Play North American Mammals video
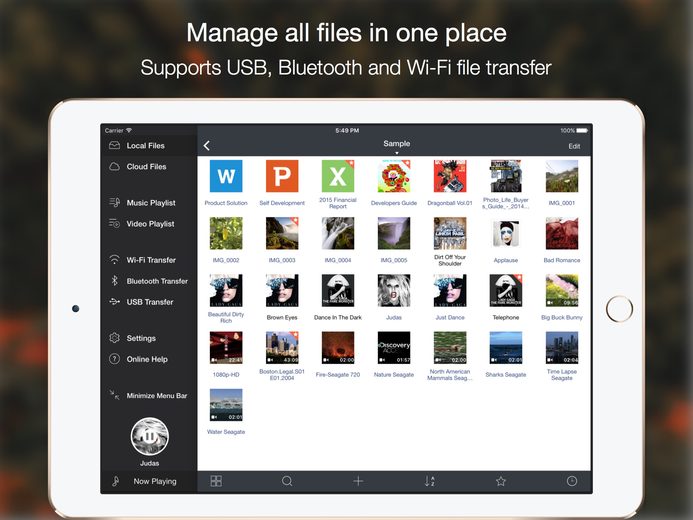Screen dimensions: 693x520 coord(450,348)
